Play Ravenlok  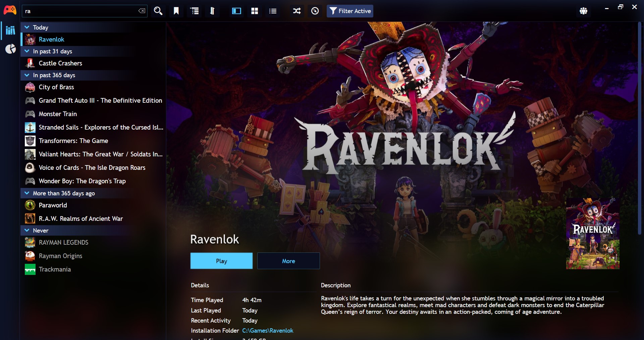221,261
